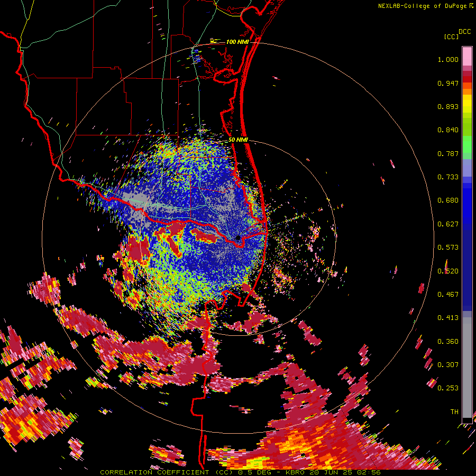This screenshot has width=476, height=476.
Task: Select the 0.307 color scale value
Action: tap(448, 365)
